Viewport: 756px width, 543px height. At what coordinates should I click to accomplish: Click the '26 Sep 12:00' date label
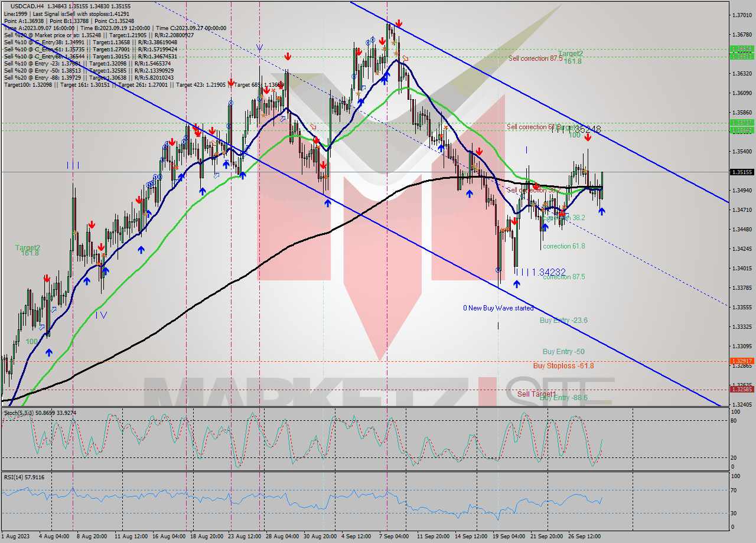coord(584,537)
